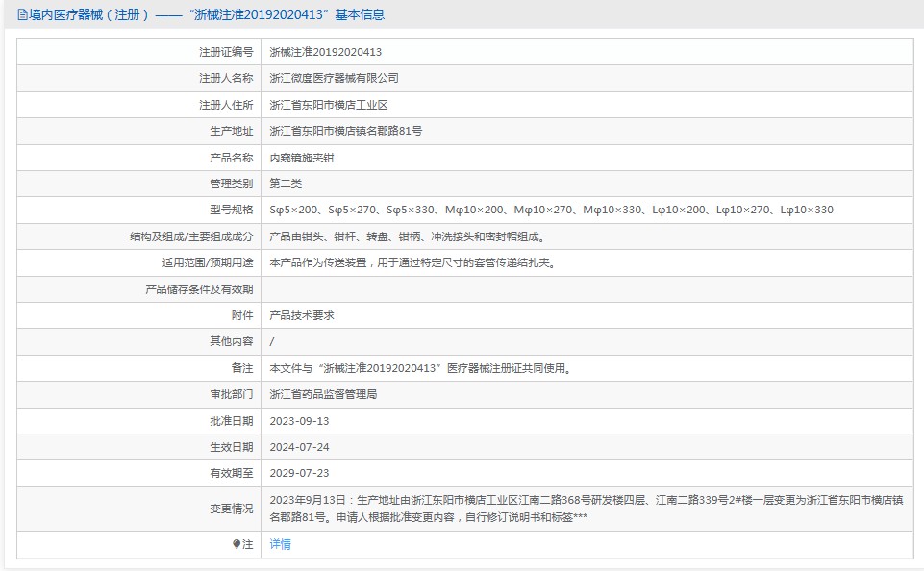Click the document icon in the page title
This screenshot has height=571, width=924.
coord(23,15)
